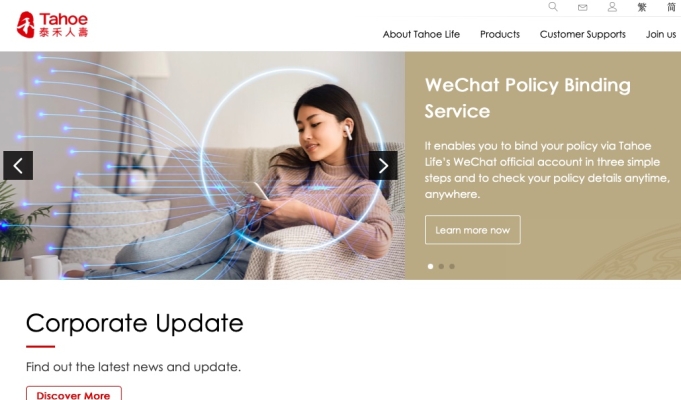Open the search magnifier icon
Image resolution: width=681 pixels, height=400 pixels.
tap(553, 7)
